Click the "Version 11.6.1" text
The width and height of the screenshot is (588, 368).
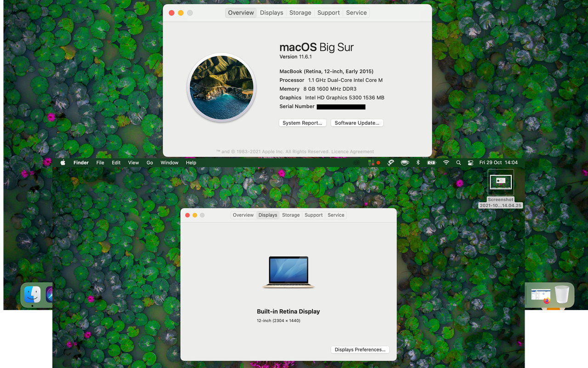point(296,57)
